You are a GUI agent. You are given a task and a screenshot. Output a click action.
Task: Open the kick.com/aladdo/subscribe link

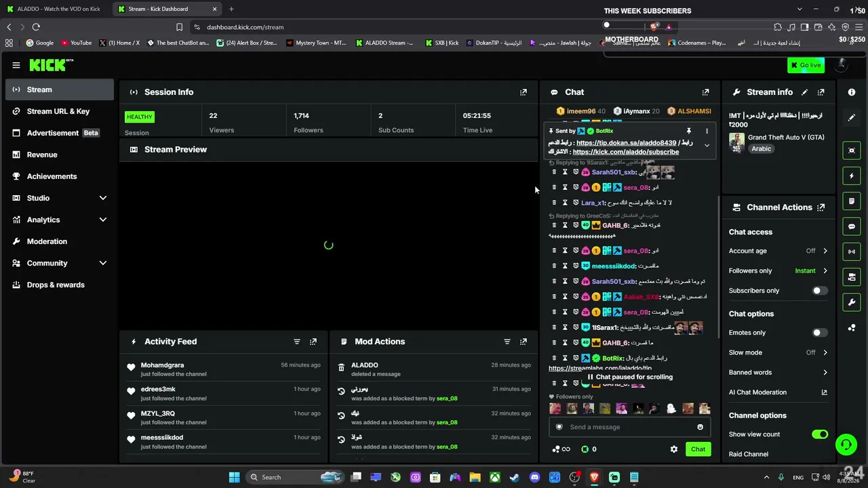point(625,152)
